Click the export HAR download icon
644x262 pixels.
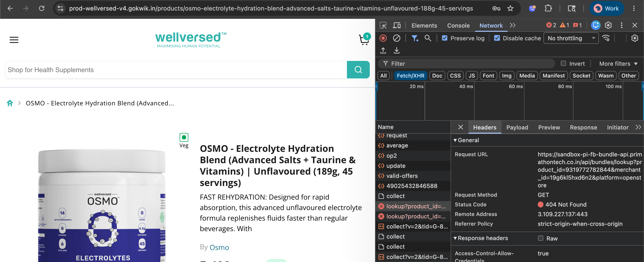(x=396, y=51)
